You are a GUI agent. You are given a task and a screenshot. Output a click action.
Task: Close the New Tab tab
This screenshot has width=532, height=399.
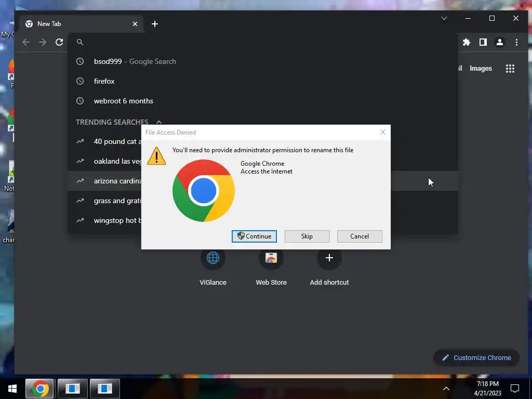pyautogui.click(x=135, y=24)
